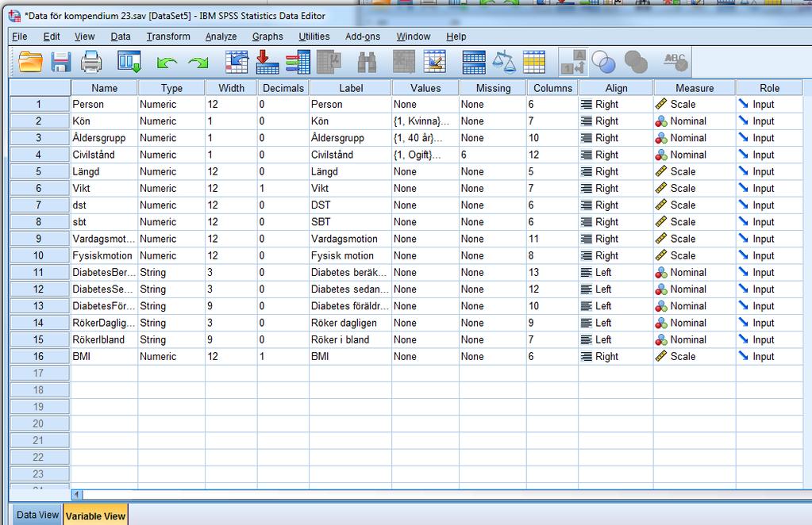Click the Go to case icon
Screen dimensions: 812x525
[x=237, y=62]
